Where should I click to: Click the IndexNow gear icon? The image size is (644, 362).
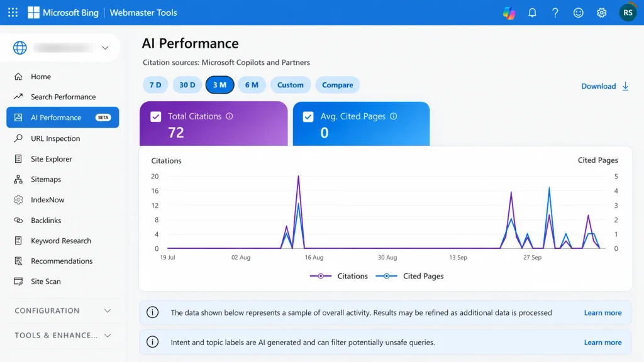coord(18,200)
